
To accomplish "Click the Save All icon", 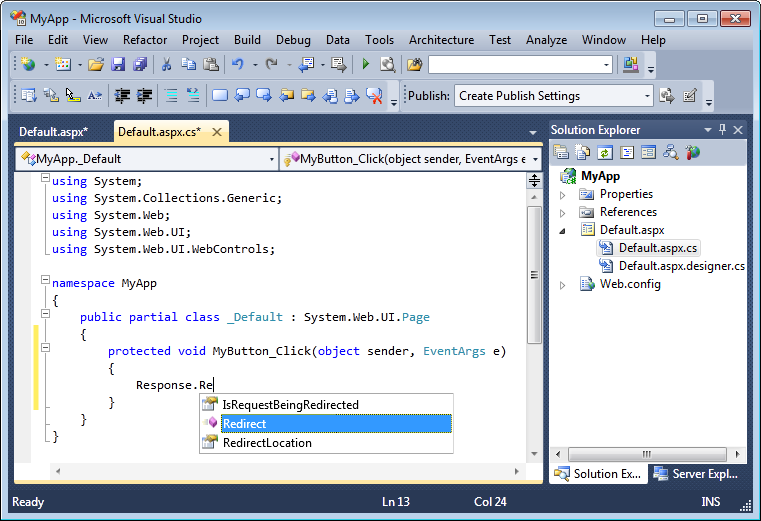I will pos(140,64).
